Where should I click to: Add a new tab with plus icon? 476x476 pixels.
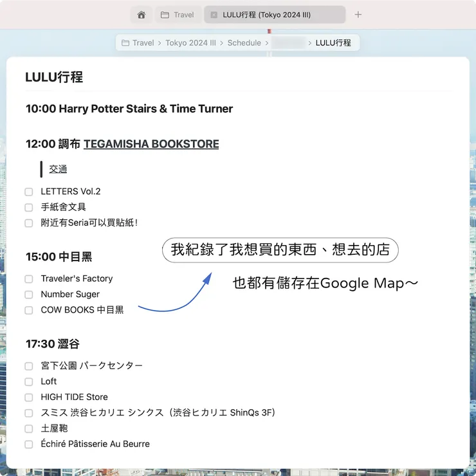[x=358, y=15]
